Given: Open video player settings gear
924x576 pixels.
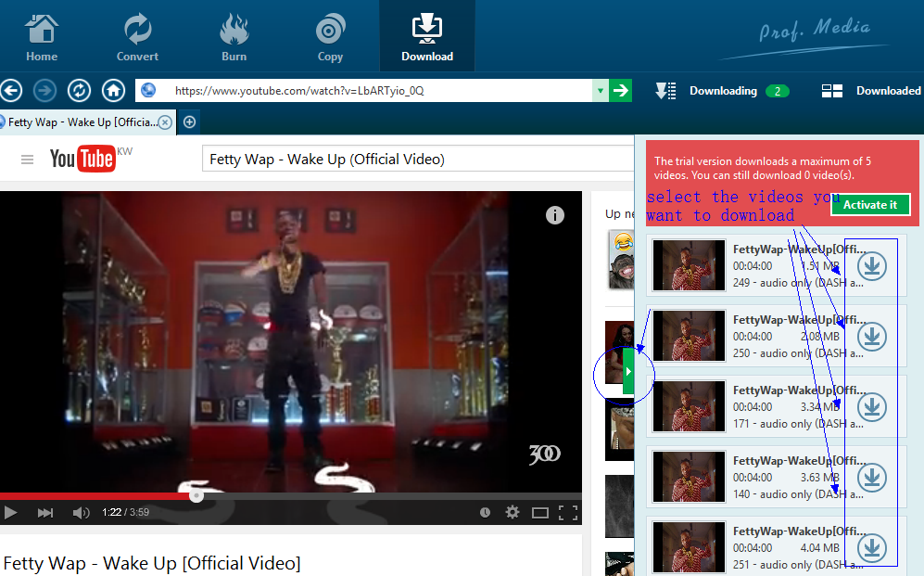Looking at the screenshot, I should tap(513, 512).
